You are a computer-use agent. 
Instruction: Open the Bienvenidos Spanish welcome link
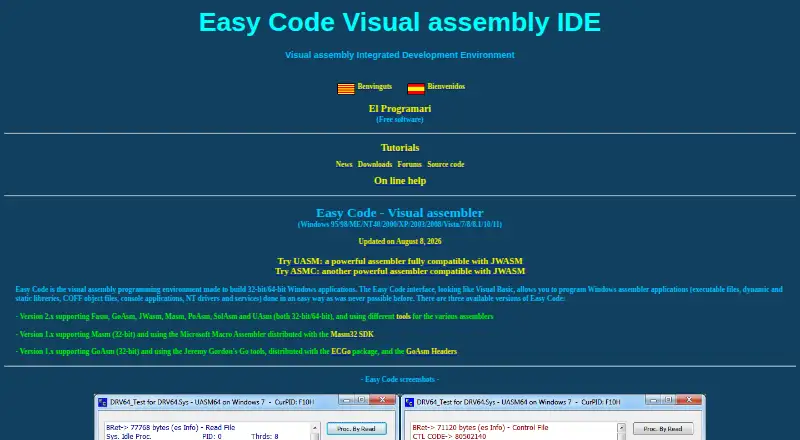[x=446, y=86]
